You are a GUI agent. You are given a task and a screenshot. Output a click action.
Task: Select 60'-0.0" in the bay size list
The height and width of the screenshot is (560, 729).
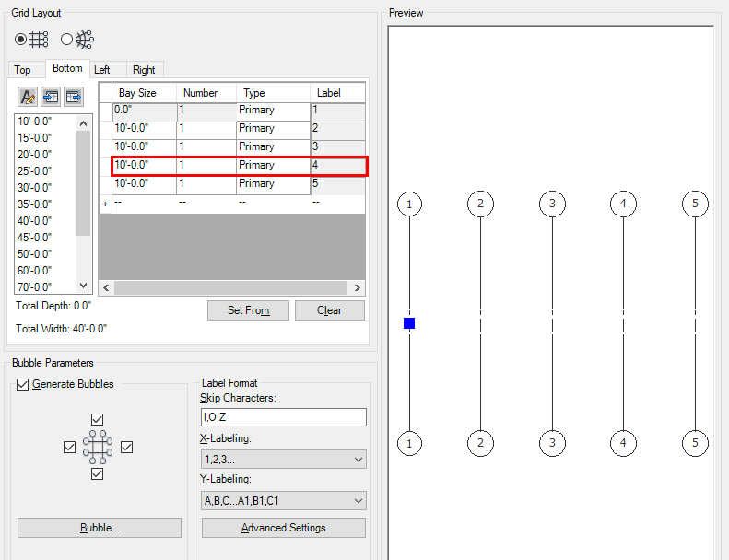pos(35,271)
